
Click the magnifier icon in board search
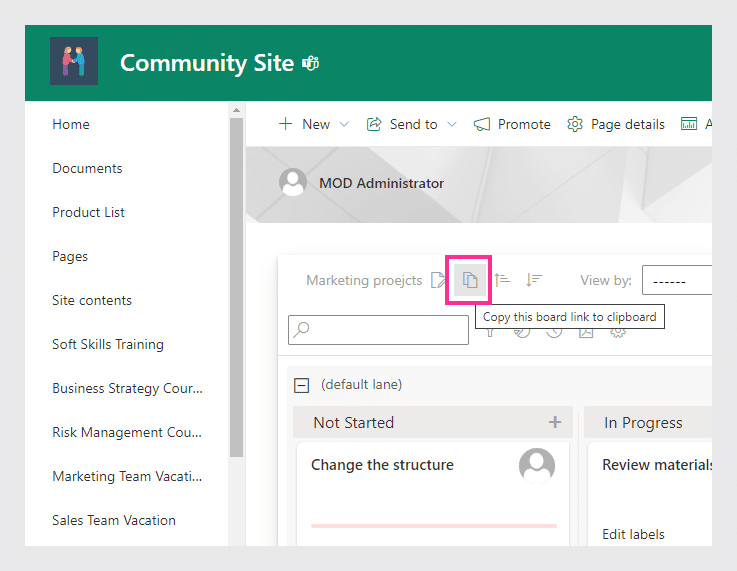point(301,329)
